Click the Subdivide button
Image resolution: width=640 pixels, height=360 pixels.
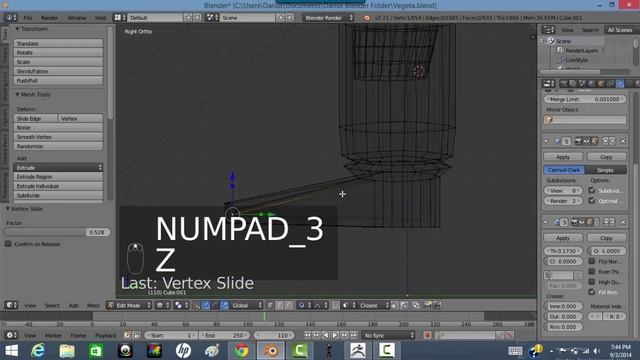tap(58, 196)
